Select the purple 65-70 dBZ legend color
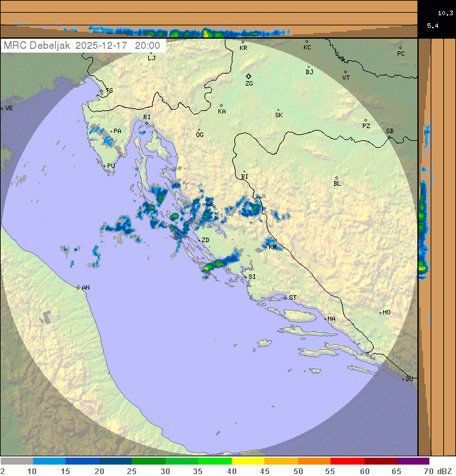The image size is (456, 476). coord(413,461)
